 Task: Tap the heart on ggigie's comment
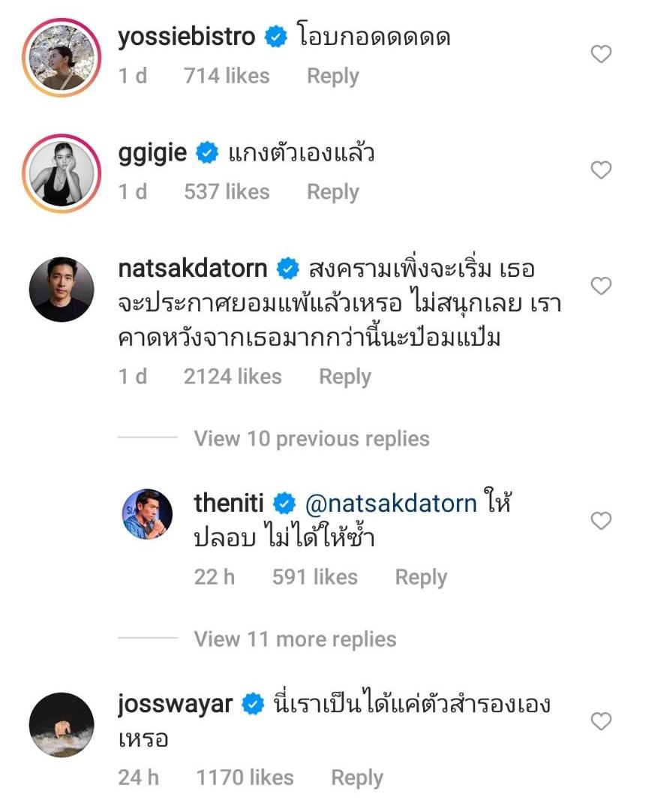click(601, 170)
